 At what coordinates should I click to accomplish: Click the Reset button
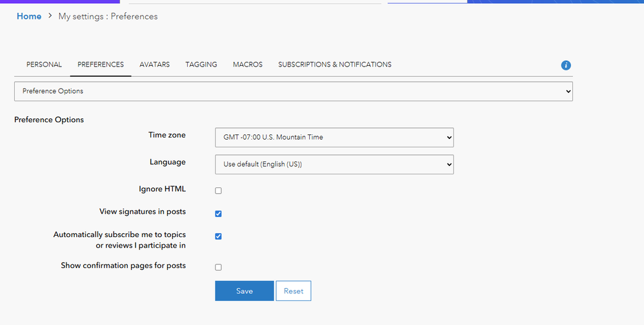pos(293,291)
